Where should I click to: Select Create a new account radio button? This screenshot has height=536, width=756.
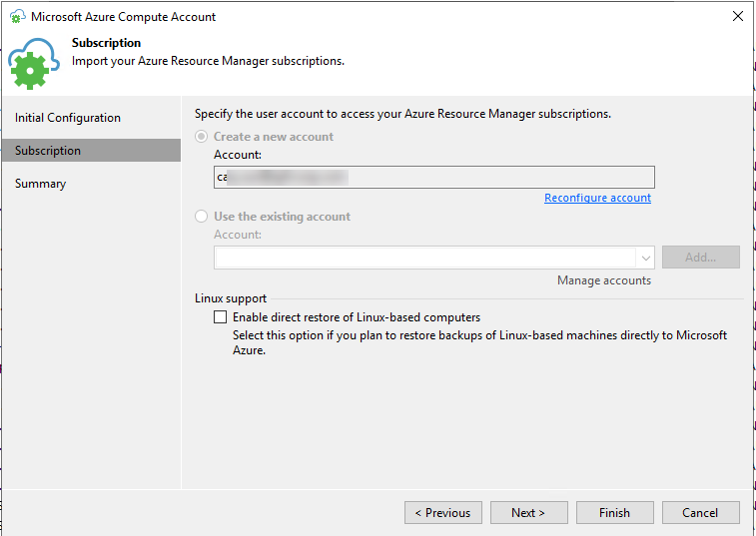201,137
